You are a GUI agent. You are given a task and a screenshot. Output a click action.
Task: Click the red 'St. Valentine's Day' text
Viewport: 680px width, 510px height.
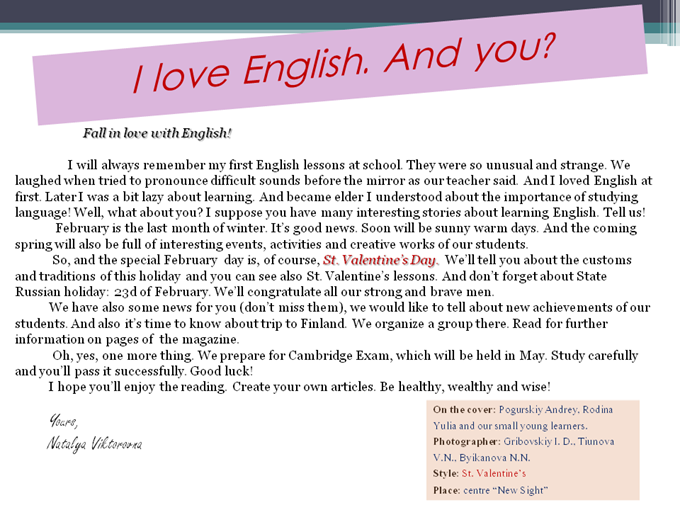tap(379, 260)
